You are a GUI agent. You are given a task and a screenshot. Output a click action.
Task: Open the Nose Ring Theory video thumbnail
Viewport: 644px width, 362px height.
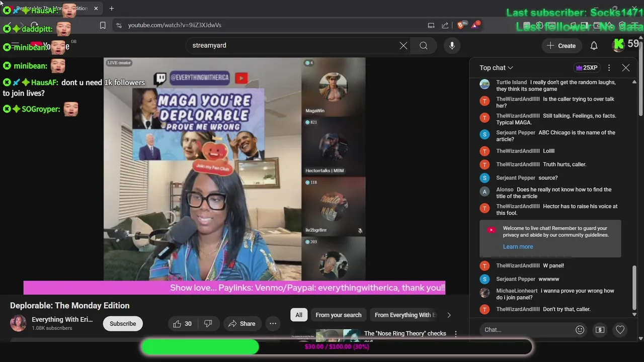coord(326,336)
